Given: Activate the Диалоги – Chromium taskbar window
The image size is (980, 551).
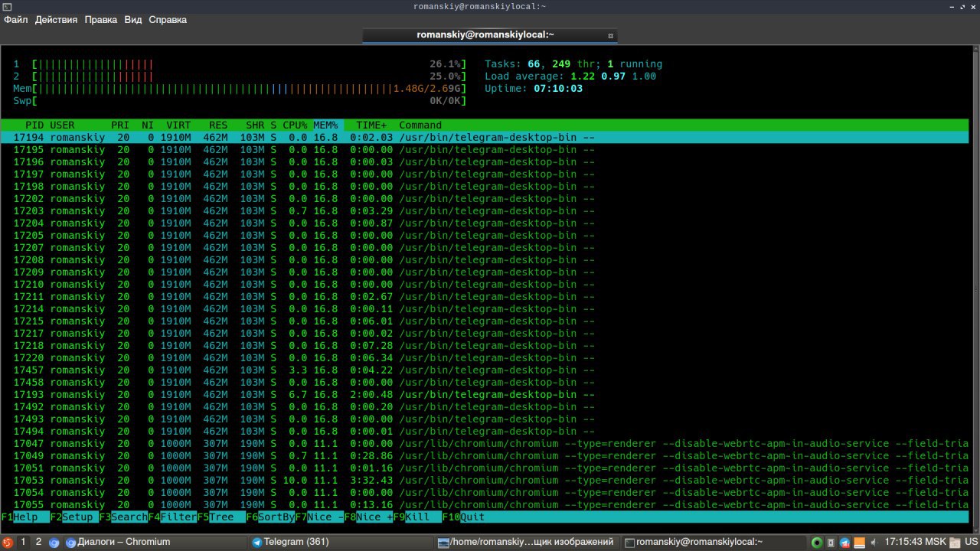Looking at the screenshot, I should [155, 542].
